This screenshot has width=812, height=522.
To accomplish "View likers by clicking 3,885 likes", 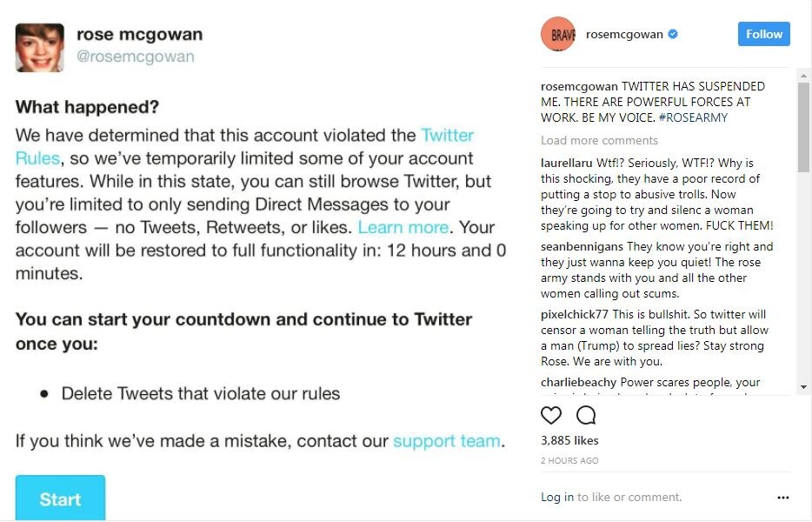I will 569,440.
